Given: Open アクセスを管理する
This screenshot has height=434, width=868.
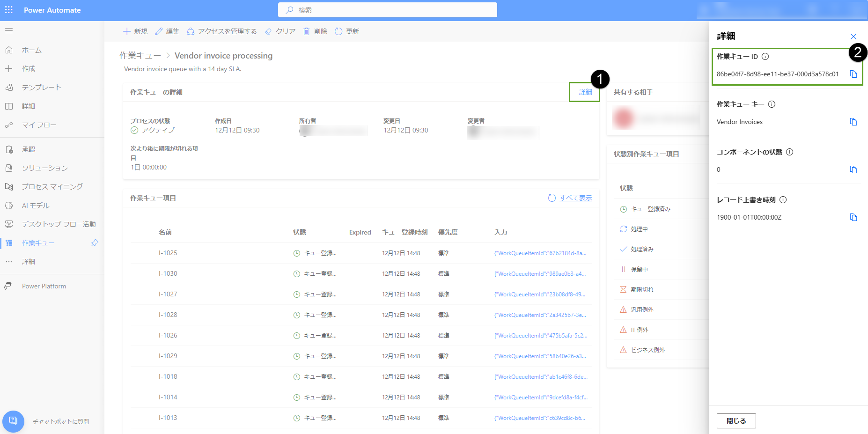Looking at the screenshot, I should 222,31.
